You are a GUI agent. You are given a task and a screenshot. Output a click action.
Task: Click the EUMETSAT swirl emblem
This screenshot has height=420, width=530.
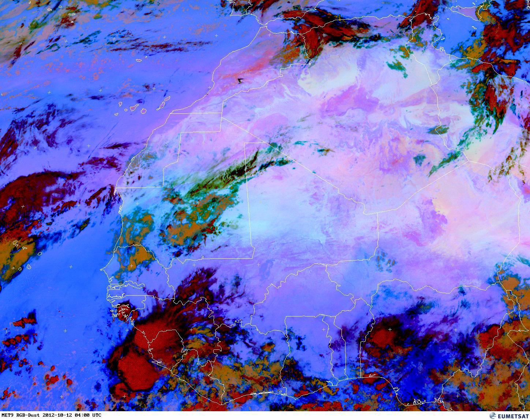click(x=493, y=416)
